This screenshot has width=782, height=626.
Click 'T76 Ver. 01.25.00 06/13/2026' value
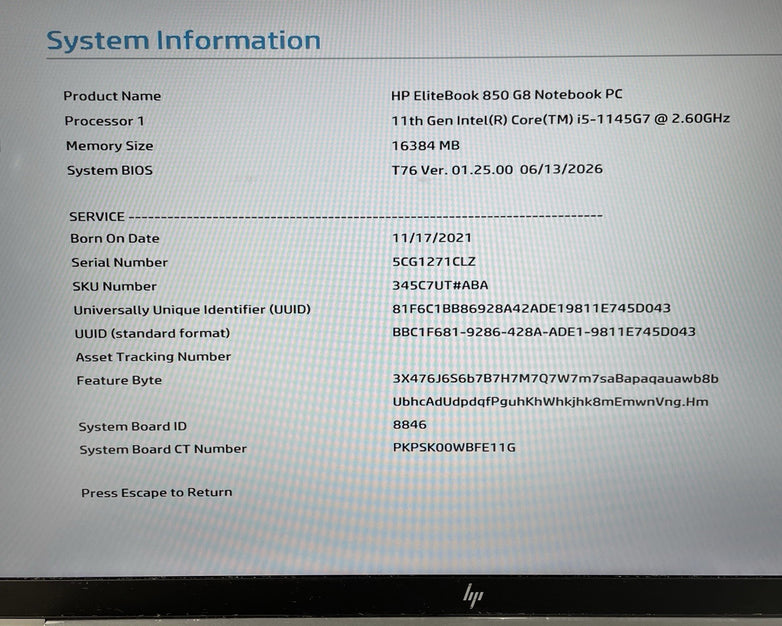coord(497,170)
